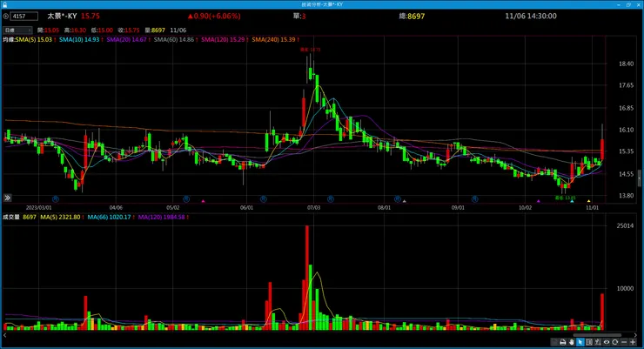Image resolution: width=644 pixels, height=349 pixels.
Task: Click the SMA(120) 15.29 indicator label
Action: pyautogui.click(x=223, y=40)
